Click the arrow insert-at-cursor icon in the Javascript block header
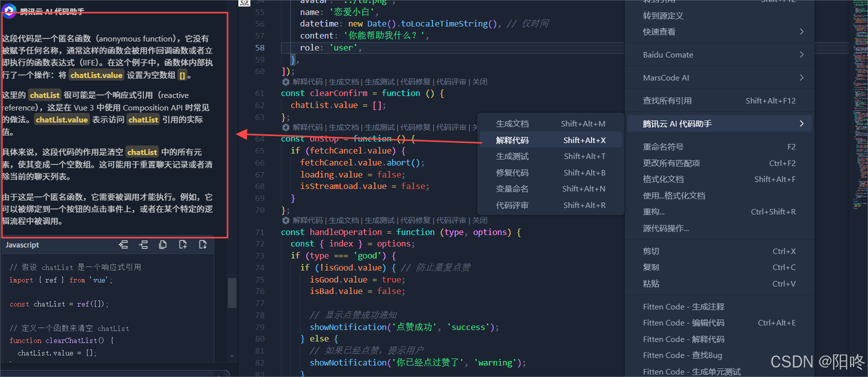 click(x=143, y=244)
